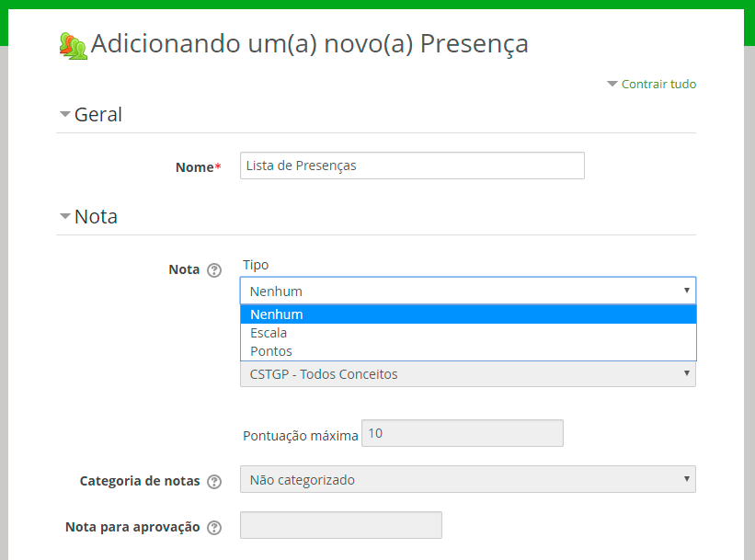
Task: Click the Contrair tudo link
Action: click(x=658, y=85)
